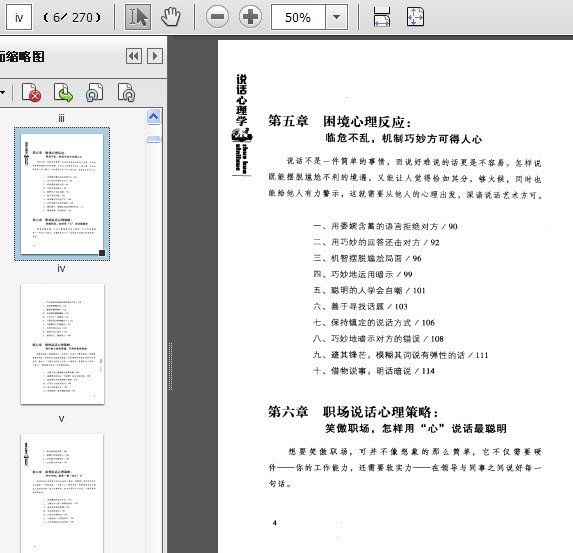Rotate page counterclockwise in thumbnail toolbar

click(x=95, y=92)
